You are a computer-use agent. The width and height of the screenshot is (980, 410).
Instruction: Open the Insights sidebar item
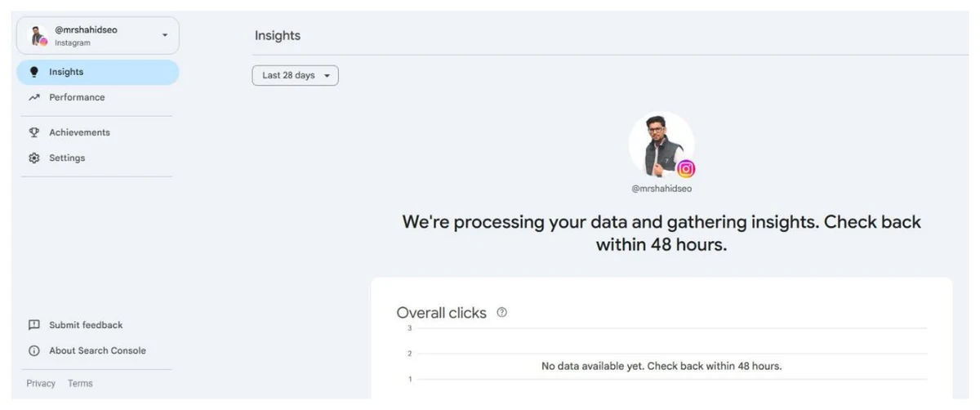click(97, 72)
